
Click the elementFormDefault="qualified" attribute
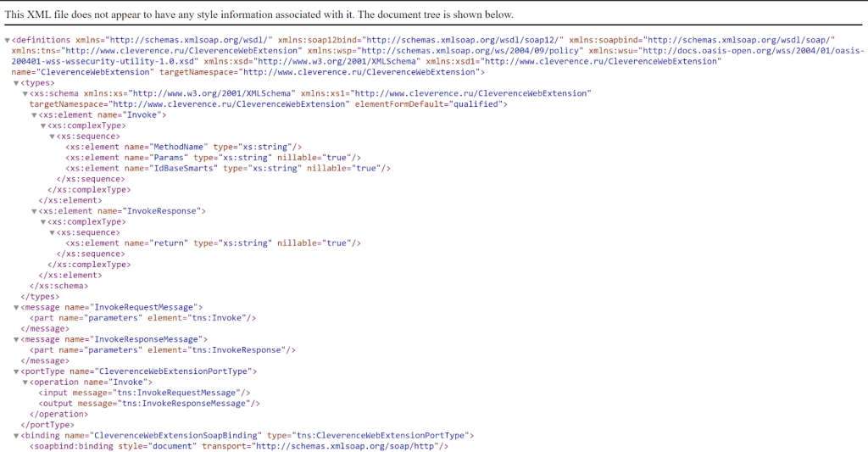(428, 104)
